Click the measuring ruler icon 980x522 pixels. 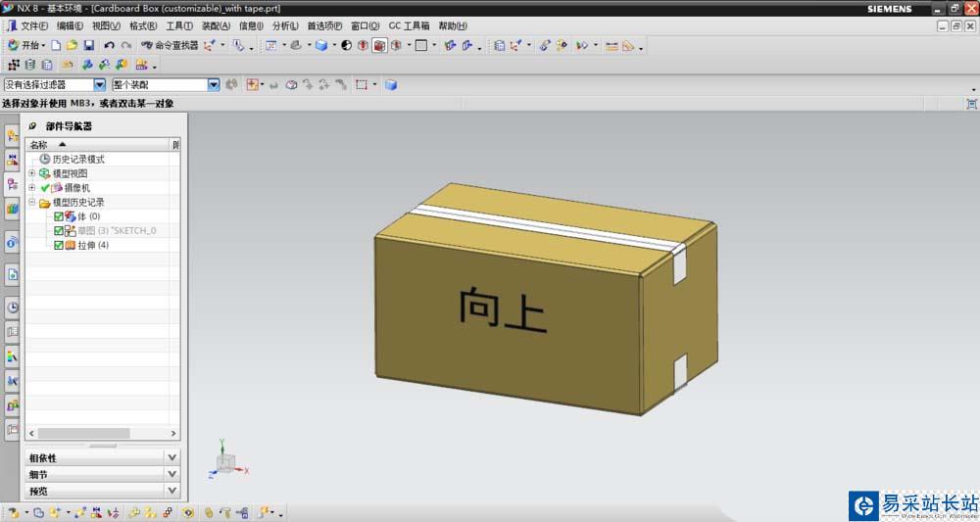(612, 46)
